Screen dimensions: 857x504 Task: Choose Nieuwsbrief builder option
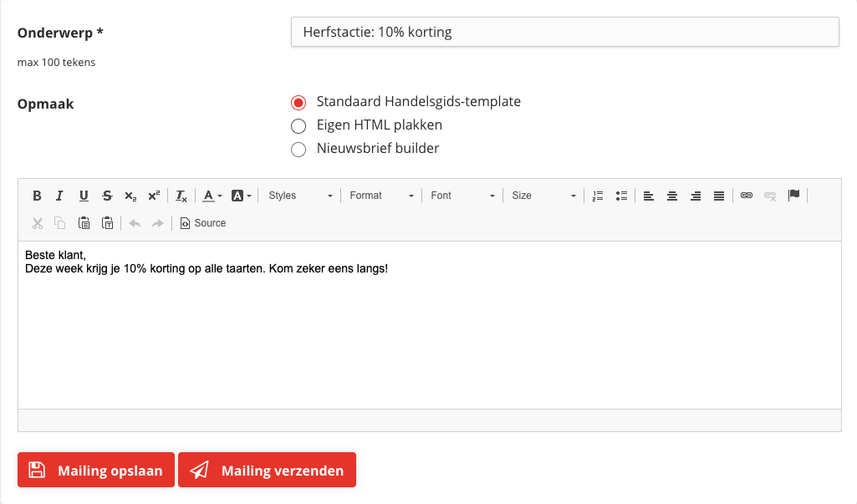(x=298, y=150)
